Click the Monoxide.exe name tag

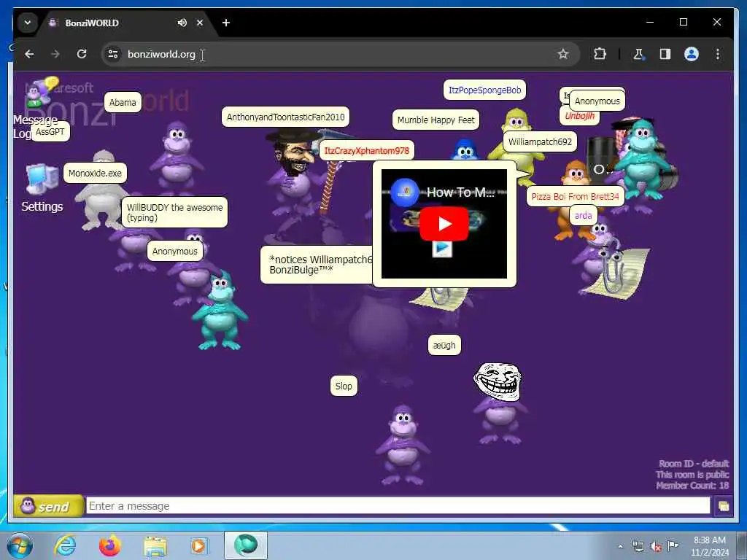tap(95, 174)
